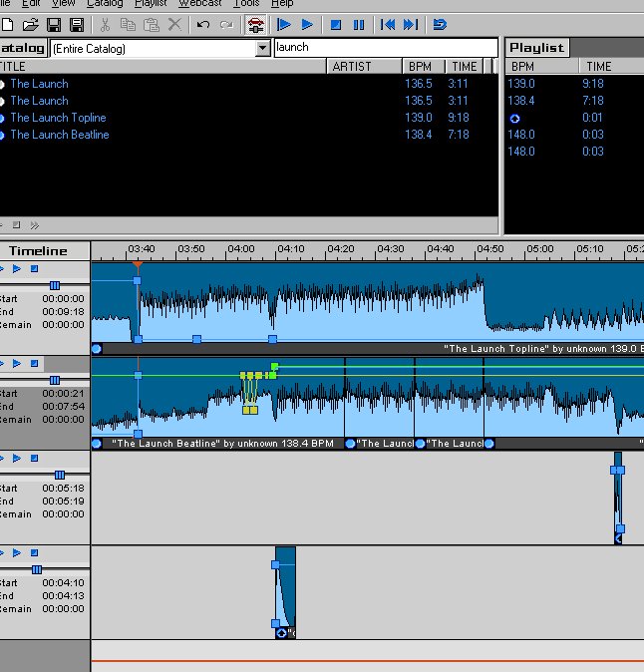Pause playback using the toolbar pause icon
Viewport: 644px width, 672px height.
[x=359, y=25]
